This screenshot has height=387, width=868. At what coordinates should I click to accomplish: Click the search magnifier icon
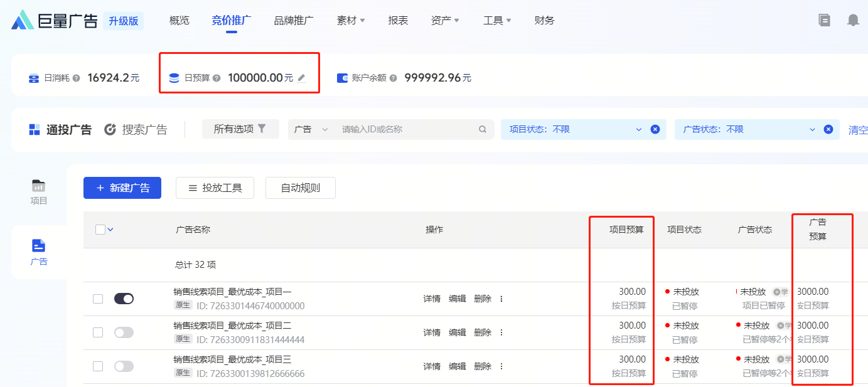coord(483,129)
